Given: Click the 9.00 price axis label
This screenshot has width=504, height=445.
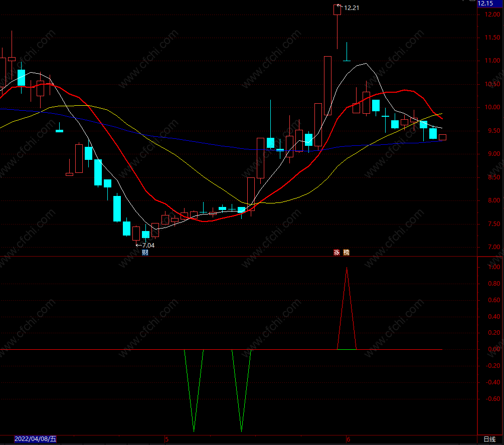Looking at the screenshot, I should click(x=494, y=154).
